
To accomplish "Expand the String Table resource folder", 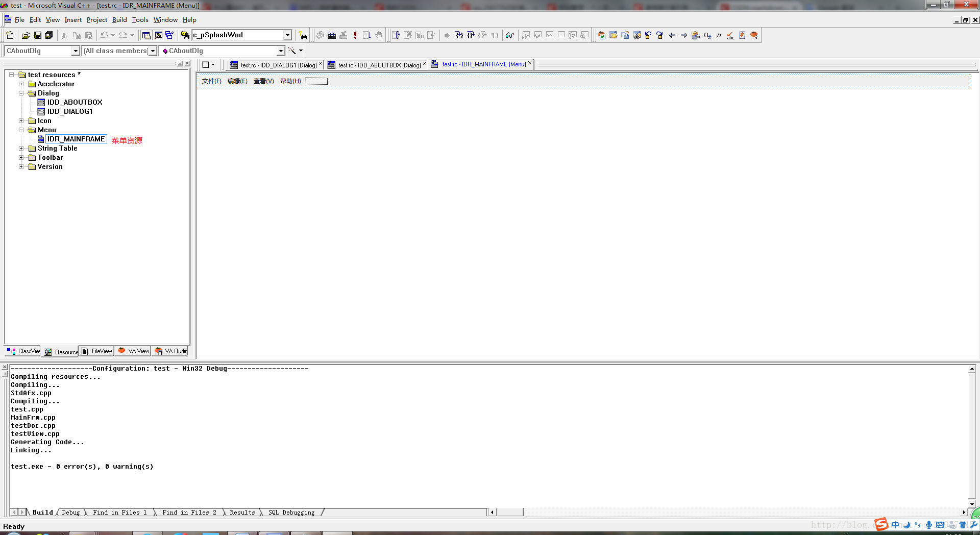I will coord(21,148).
